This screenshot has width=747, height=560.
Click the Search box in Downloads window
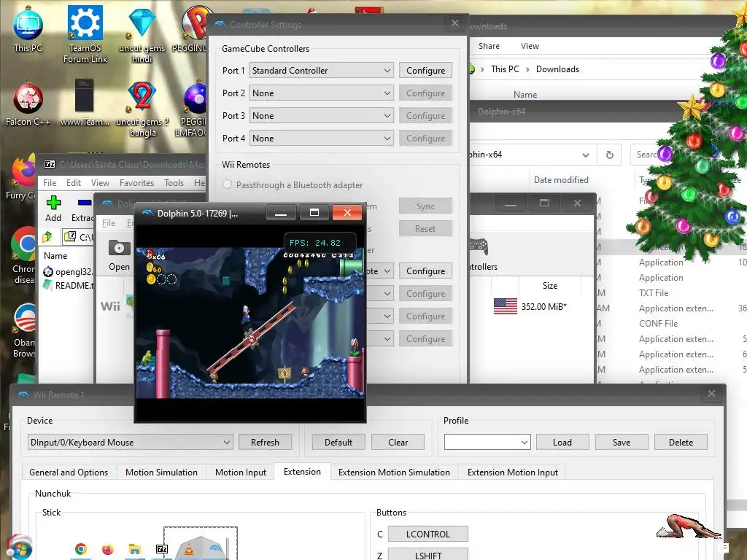tap(647, 155)
